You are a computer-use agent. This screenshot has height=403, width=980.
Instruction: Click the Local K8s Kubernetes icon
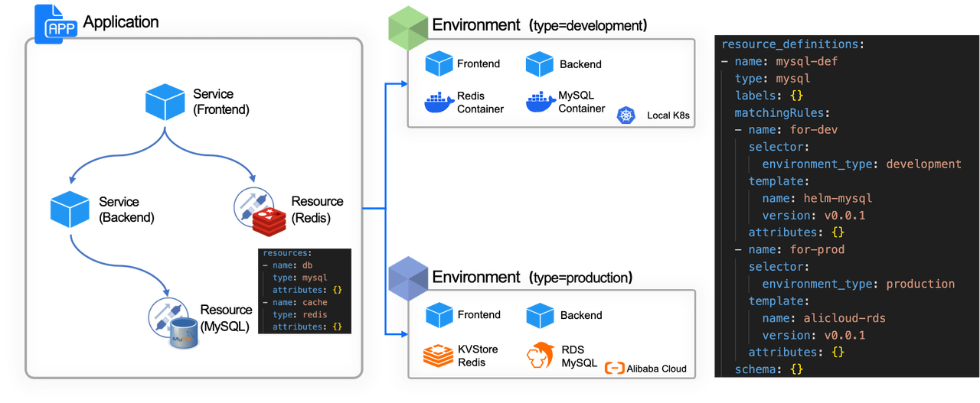627,115
